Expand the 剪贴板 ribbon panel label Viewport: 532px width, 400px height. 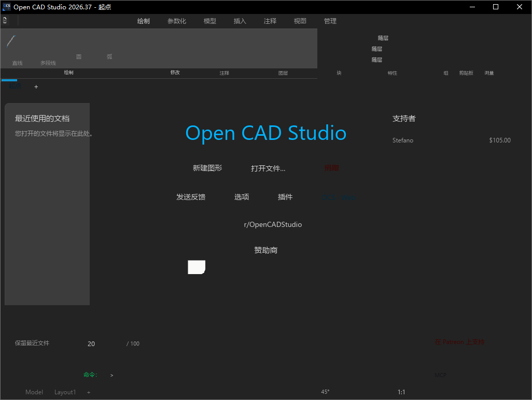point(466,73)
